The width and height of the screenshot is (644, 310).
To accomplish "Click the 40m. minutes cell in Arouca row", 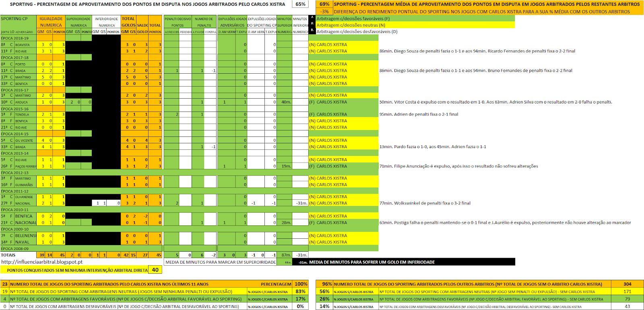I will (x=285, y=102).
